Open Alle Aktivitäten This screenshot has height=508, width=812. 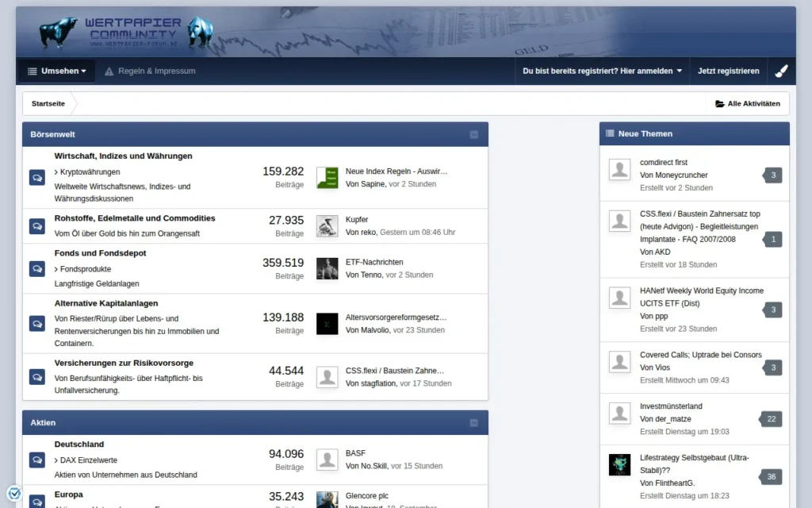point(747,104)
